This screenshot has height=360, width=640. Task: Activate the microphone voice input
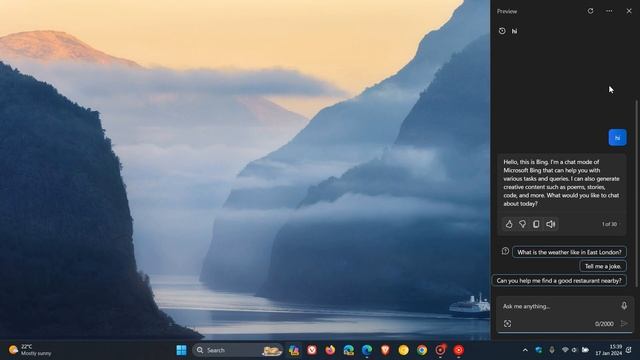pos(624,305)
